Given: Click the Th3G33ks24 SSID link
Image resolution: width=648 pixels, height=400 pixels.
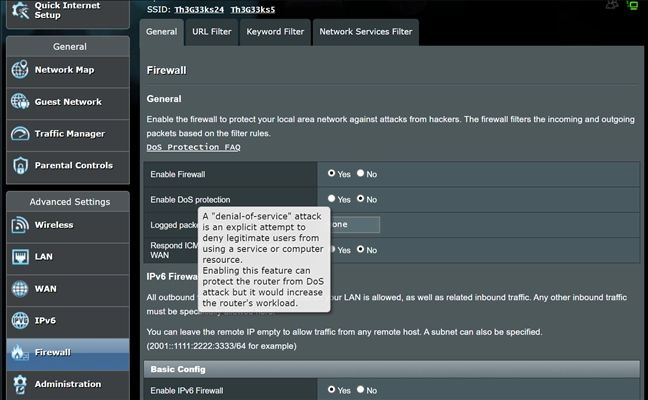Looking at the screenshot, I should [x=199, y=10].
